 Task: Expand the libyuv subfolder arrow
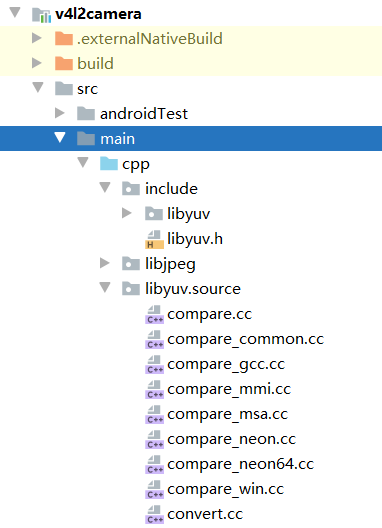[x=127, y=213]
